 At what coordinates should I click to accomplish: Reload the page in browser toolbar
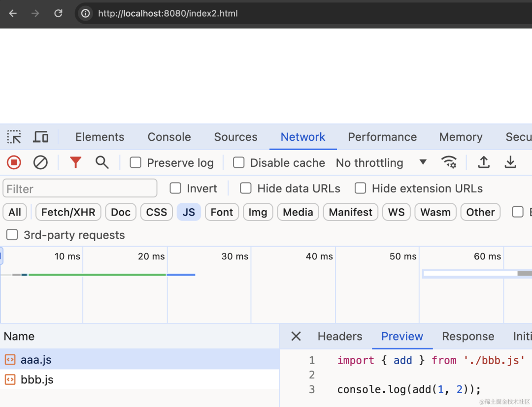pos(58,13)
